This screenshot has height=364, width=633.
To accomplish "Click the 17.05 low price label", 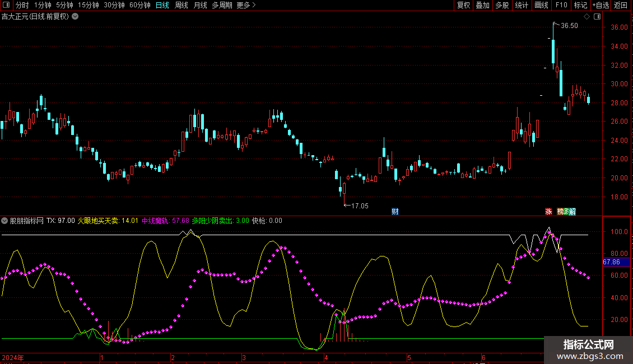I will pos(360,206).
